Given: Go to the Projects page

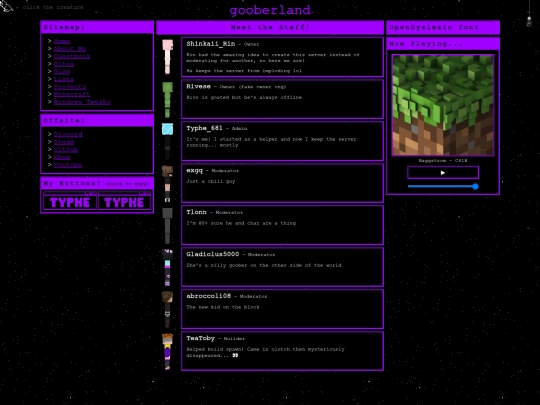Looking at the screenshot, I should tap(70, 86).
